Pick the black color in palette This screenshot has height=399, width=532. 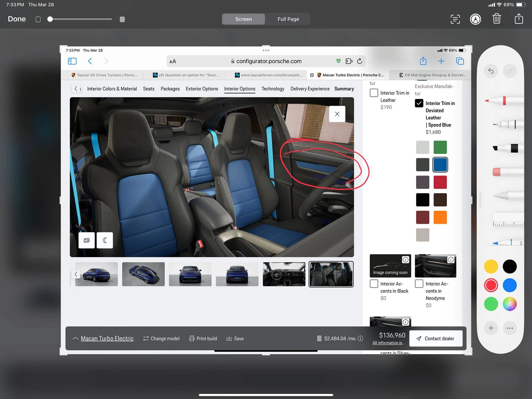coord(510,266)
